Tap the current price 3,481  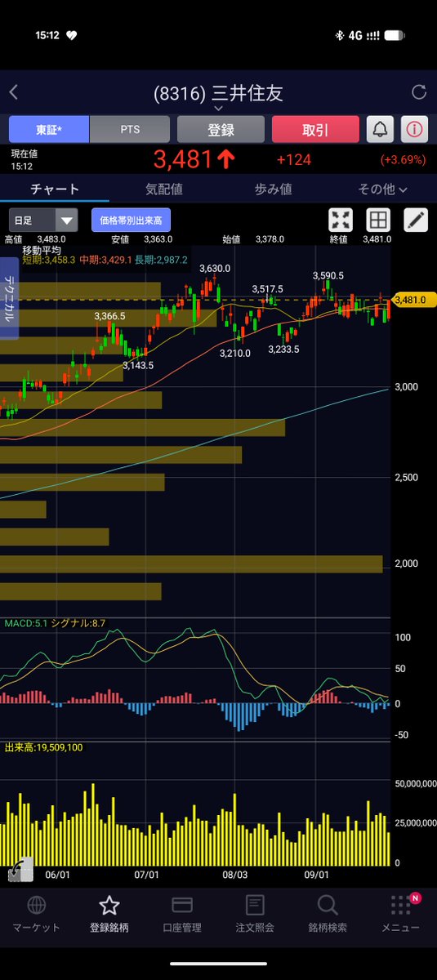click(195, 159)
